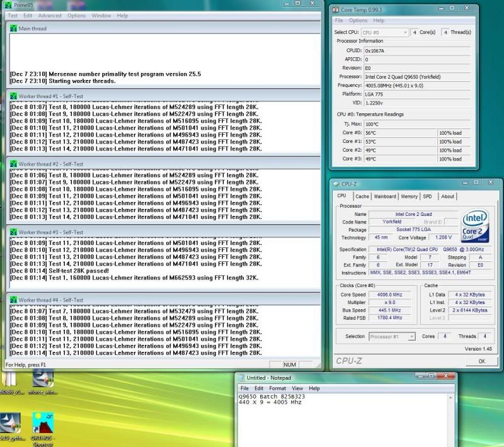Click the Notepad title bar icon

[x=241, y=378]
